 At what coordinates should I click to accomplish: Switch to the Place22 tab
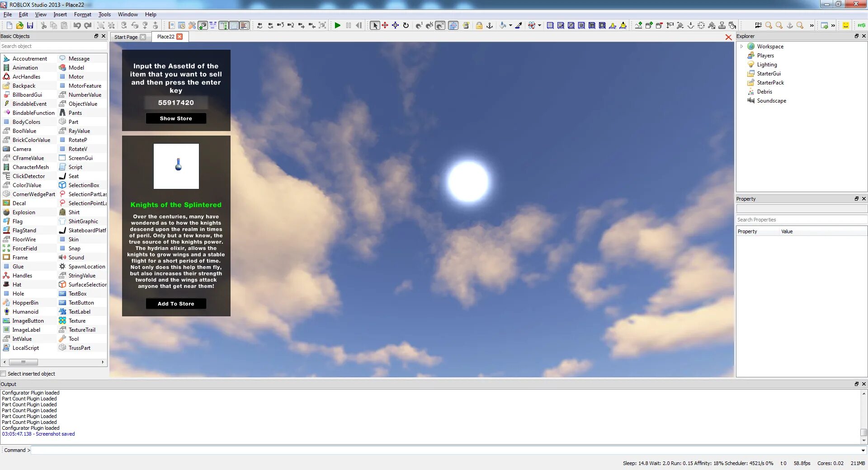(165, 37)
